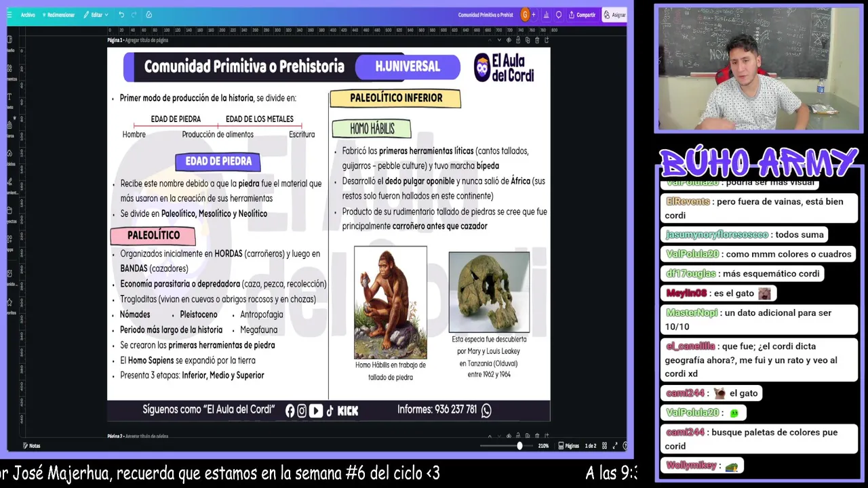The height and width of the screenshot is (488, 868).
Task: Click the Compartir share button
Action: coord(582,15)
